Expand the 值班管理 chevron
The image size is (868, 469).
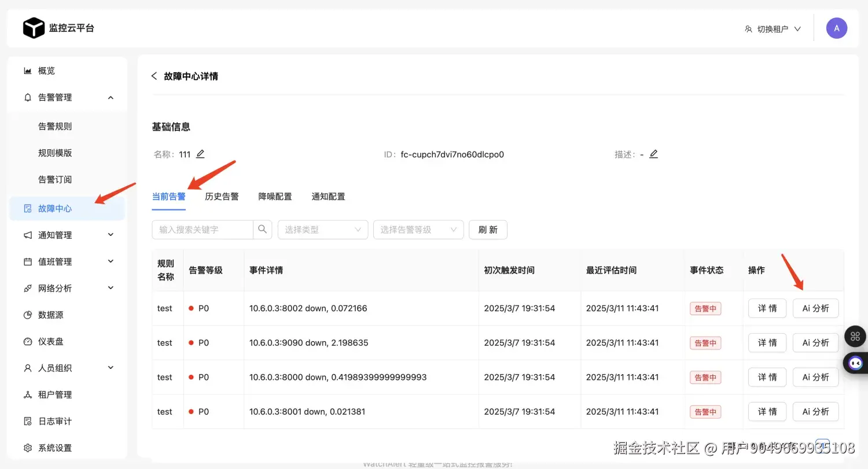click(x=111, y=261)
